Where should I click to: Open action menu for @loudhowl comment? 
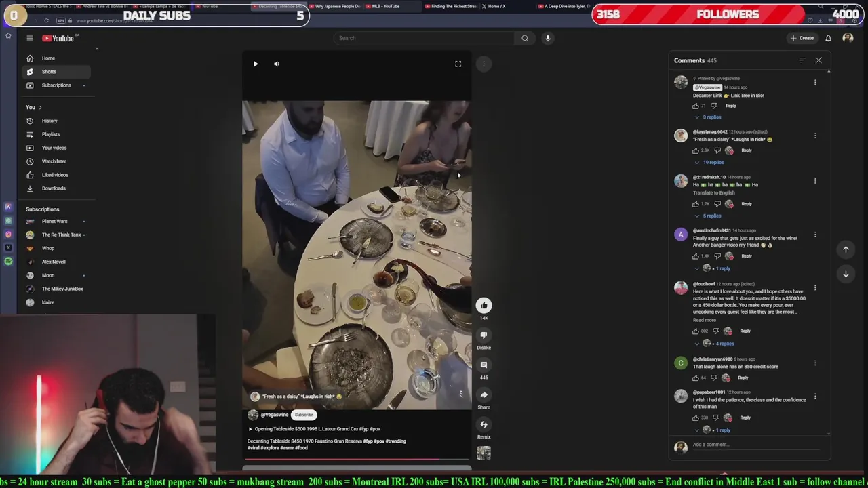click(815, 287)
